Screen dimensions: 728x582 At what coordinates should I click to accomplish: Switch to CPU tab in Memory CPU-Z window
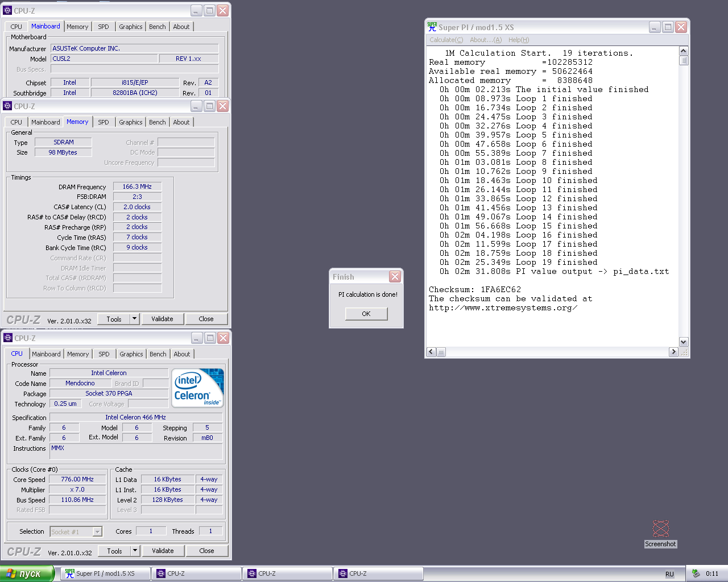coord(16,122)
